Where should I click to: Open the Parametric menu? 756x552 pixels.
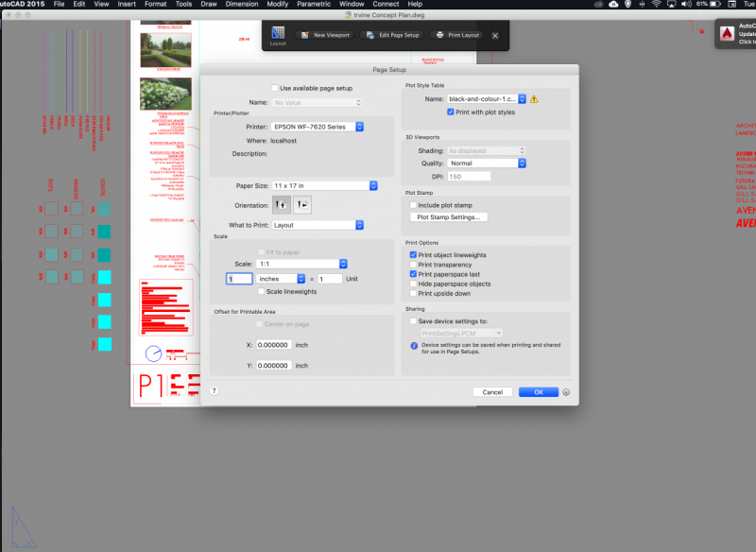pyautogui.click(x=313, y=4)
